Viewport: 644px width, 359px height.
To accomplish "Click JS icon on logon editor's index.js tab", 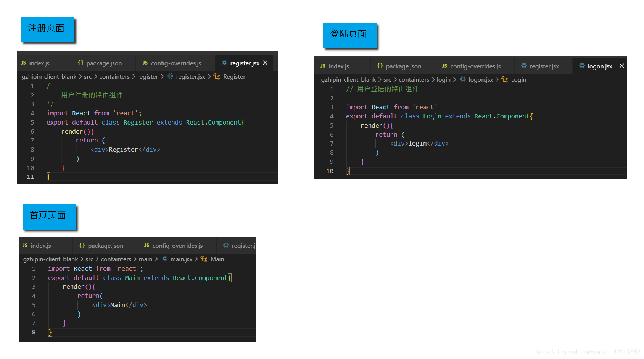I will point(323,66).
